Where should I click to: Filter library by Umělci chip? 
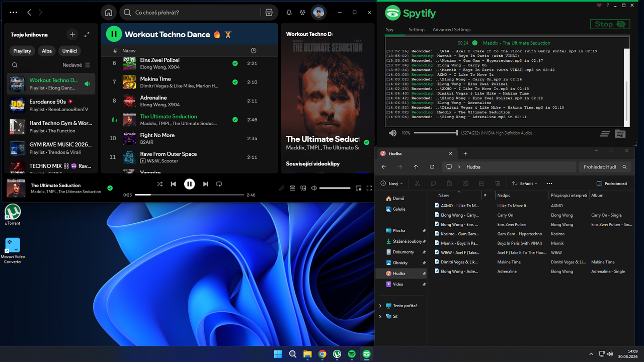(69, 51)
